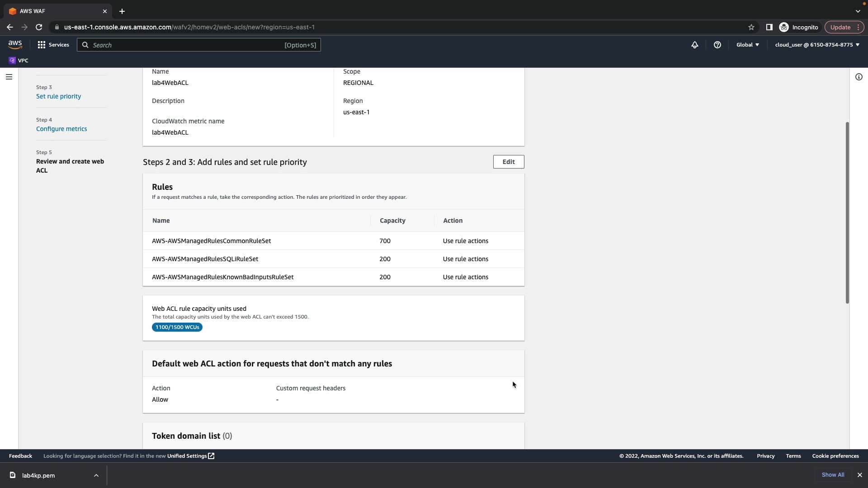
Task: Click the notifications bell icon
Action: pyautogui.click(x=695, y=45)
